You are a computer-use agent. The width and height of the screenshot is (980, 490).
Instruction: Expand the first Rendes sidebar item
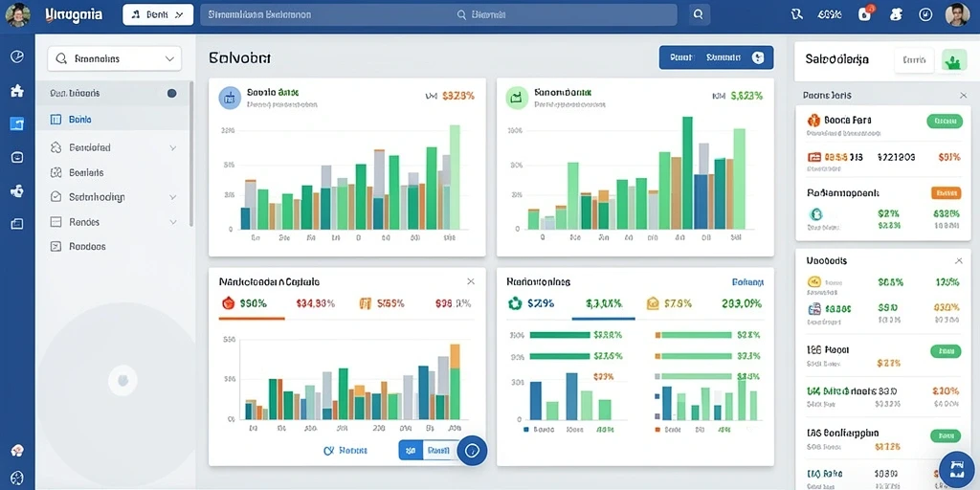pos(114,222)
